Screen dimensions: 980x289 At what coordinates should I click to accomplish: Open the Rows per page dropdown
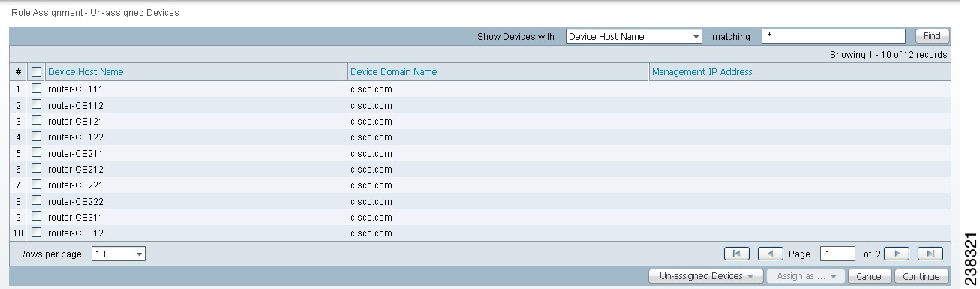pyautogui.click(x=119, y=254)
